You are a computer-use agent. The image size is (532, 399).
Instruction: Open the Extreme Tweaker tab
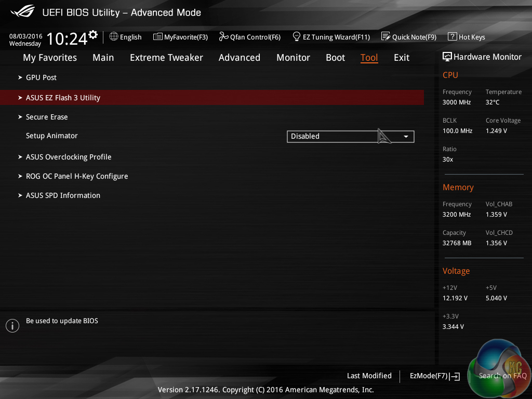point(166,58)
